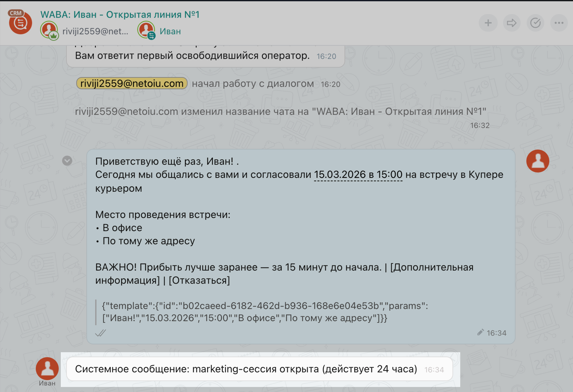Add a participant with the plus icon
The width and height of the screenshot is (573, 392).
[488, 23]
